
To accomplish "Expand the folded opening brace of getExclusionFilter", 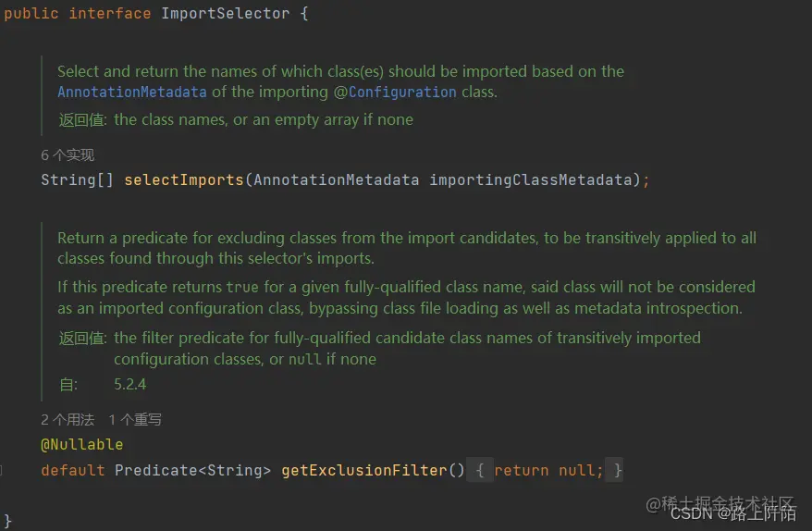I will coord(480,470).
